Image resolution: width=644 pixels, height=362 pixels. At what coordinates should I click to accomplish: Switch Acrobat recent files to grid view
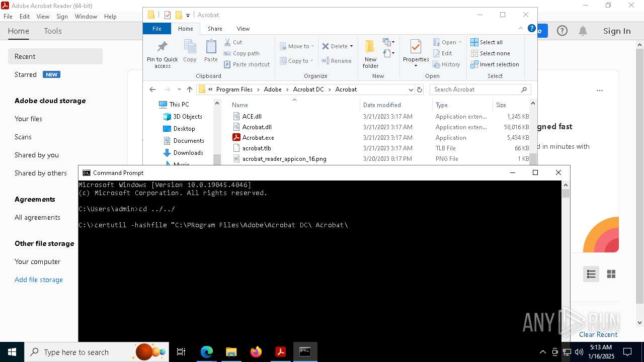[611, 274]
